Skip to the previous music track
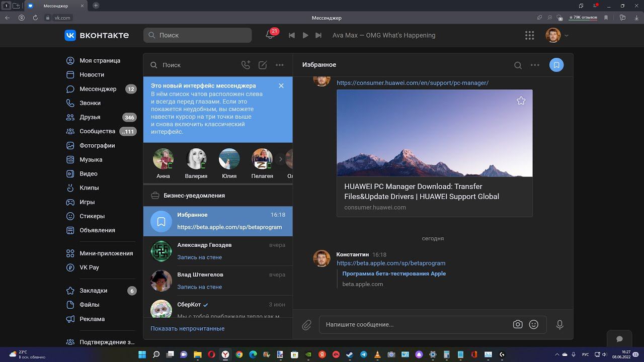 [292, 35]
